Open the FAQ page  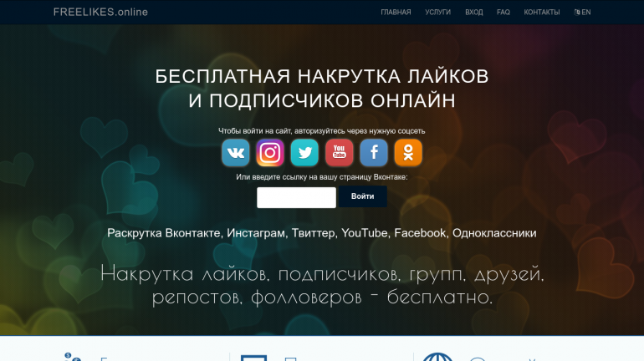coord(503,13)
